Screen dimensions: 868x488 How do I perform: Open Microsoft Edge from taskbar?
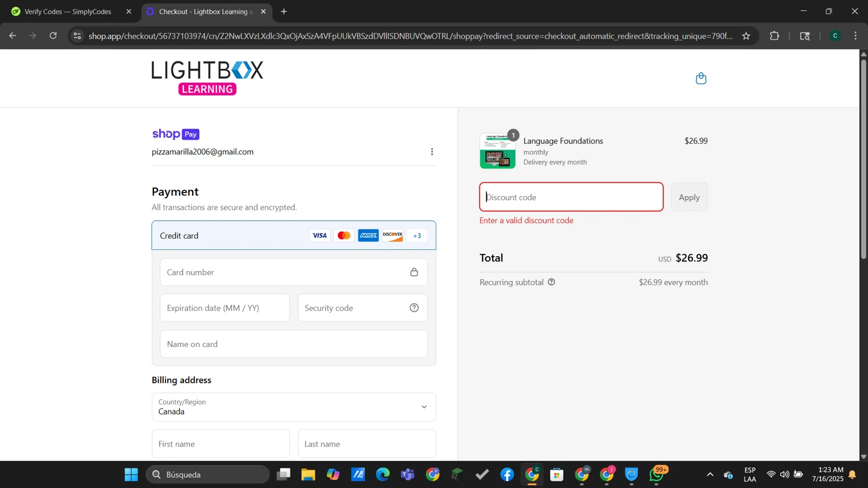[x=382, y=475]
